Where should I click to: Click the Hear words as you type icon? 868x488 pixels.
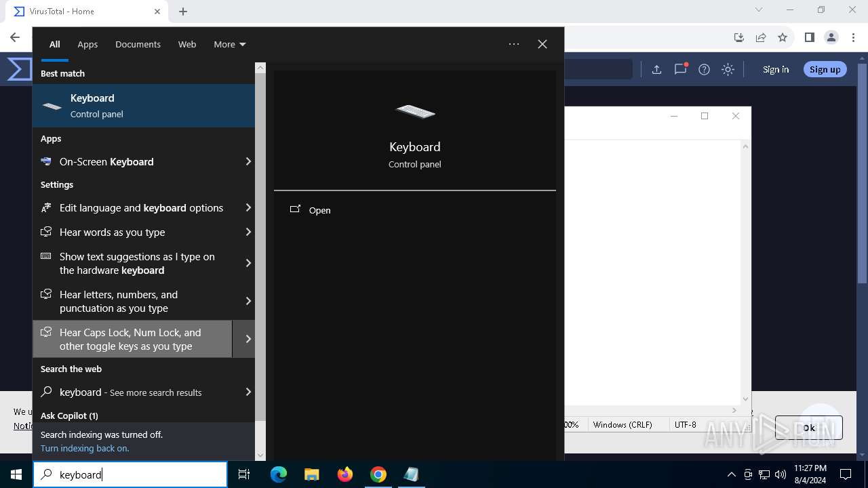click(46, 232)
